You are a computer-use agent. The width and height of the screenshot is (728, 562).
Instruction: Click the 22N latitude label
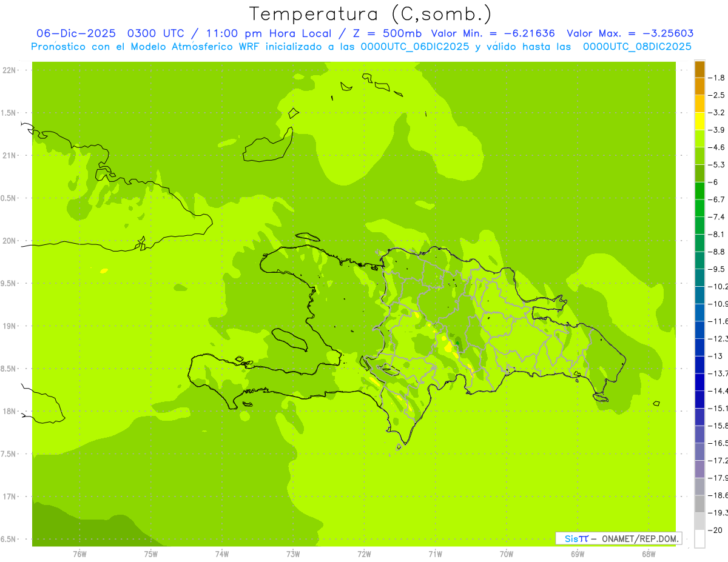9,70
